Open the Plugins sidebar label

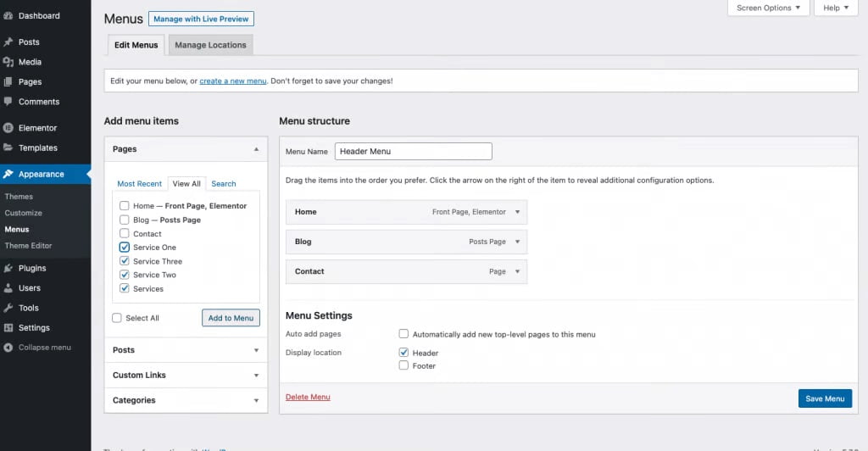(32, 269)
